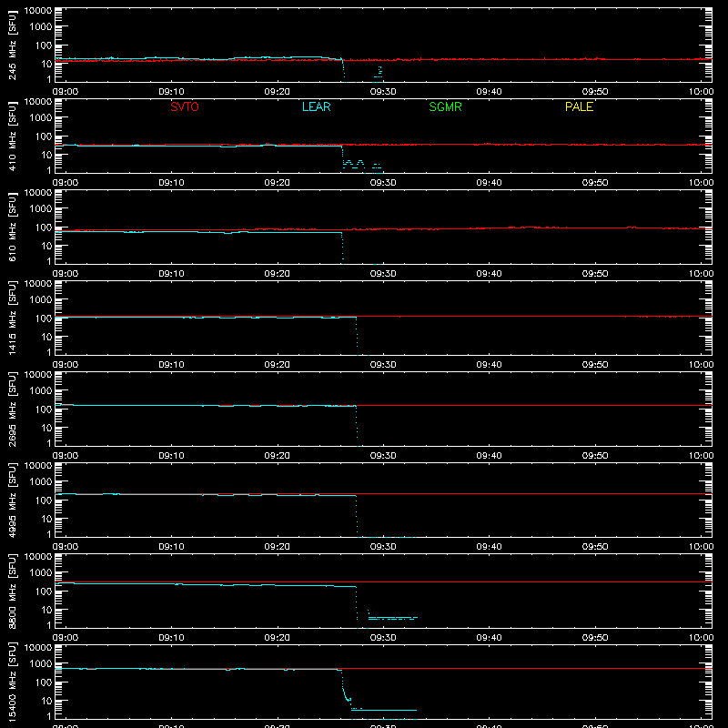Image resolution: width=728 pixels, height=728 pixels.
Task: Click the 09:30 tick label under the 1415 MHz plot
Action: point(383,365)
